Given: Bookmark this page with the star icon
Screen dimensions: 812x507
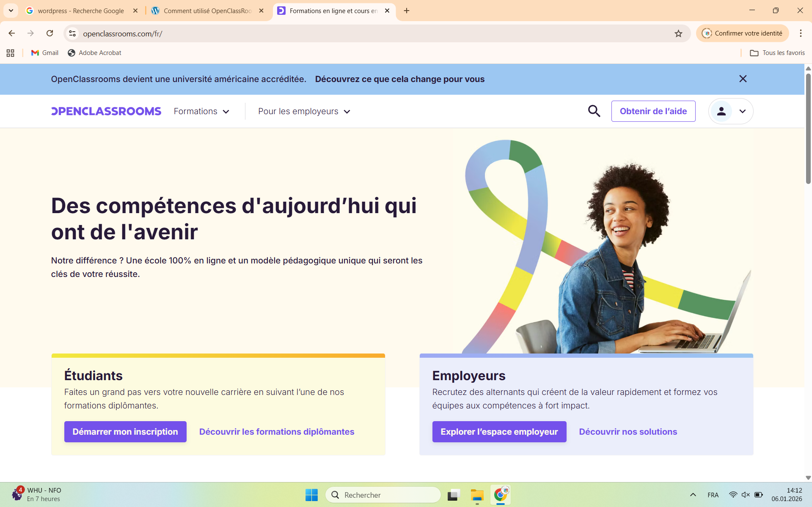Looking at the screenshot, I should click(x=678, y=33).
